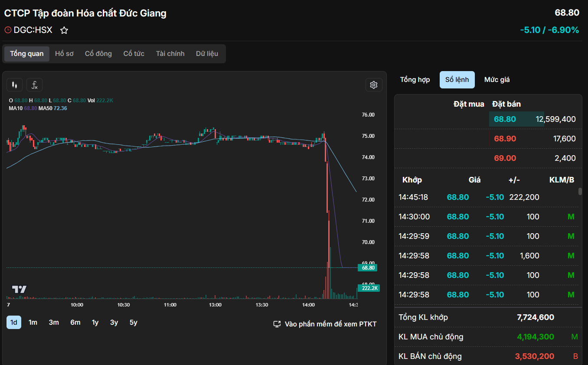Choose the 6m chart range

pyautogui.click(x=75, y=323)
